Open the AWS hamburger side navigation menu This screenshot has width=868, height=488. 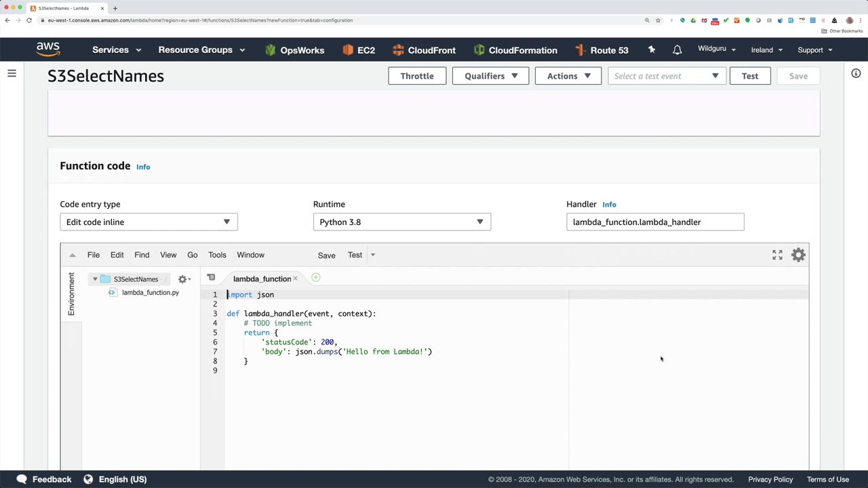12,73
